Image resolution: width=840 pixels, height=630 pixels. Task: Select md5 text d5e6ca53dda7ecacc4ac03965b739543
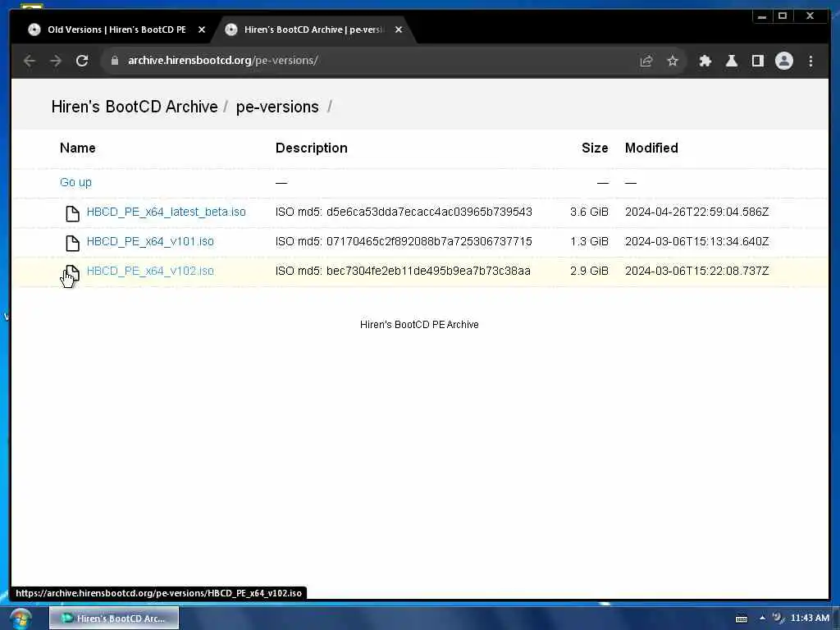[x=429, y=212]
